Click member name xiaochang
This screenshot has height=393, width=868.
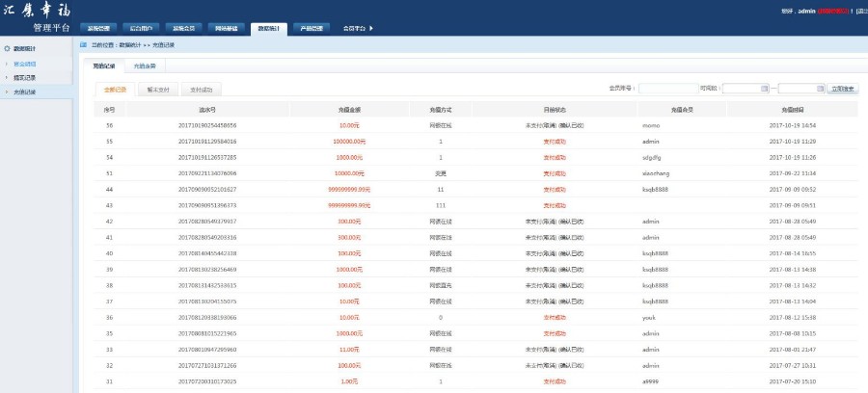[x=656, y=173]
